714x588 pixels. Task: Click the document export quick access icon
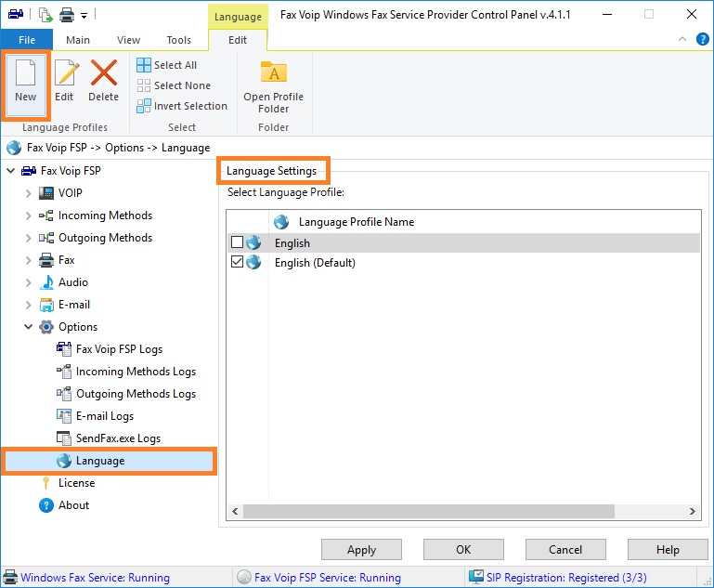45,15
